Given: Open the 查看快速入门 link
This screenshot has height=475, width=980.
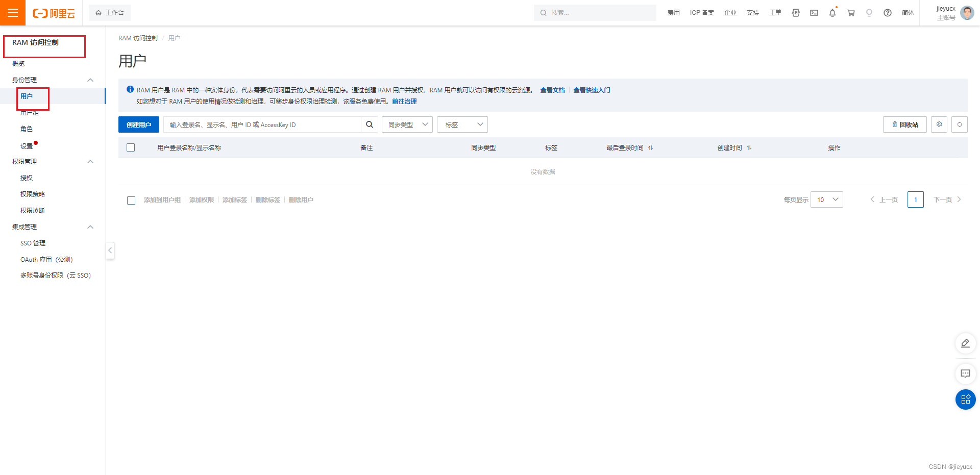Looking at the screenshot, I should click(592, 90).
